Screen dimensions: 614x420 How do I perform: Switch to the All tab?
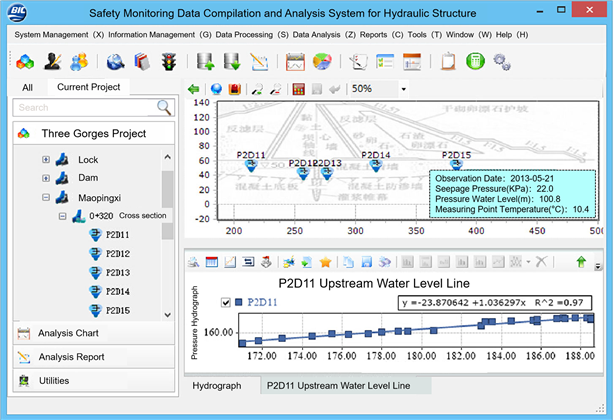27,87
